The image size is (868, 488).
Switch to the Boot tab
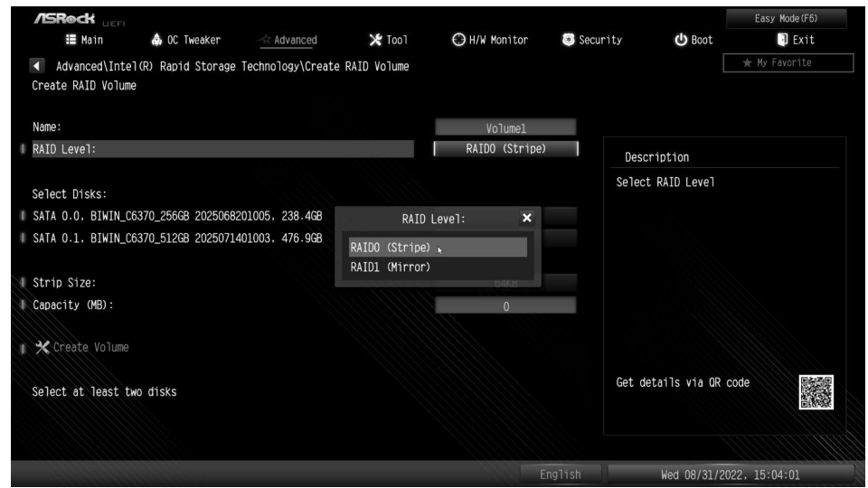tap(693, 40)
